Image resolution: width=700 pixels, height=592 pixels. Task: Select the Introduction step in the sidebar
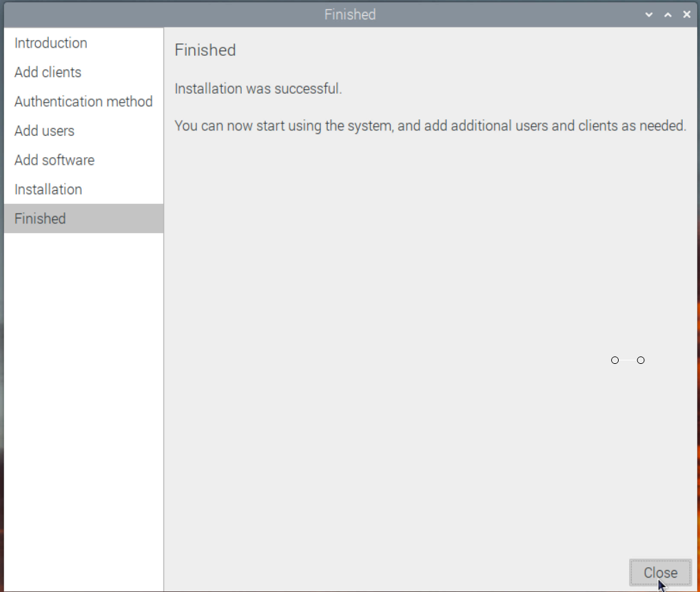click(x=83, y=43)
